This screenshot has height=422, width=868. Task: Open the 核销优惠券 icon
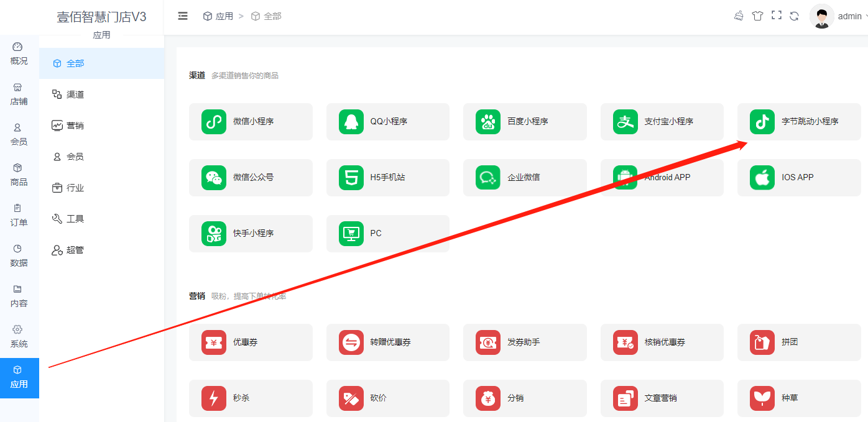click(x=626, y=342)
